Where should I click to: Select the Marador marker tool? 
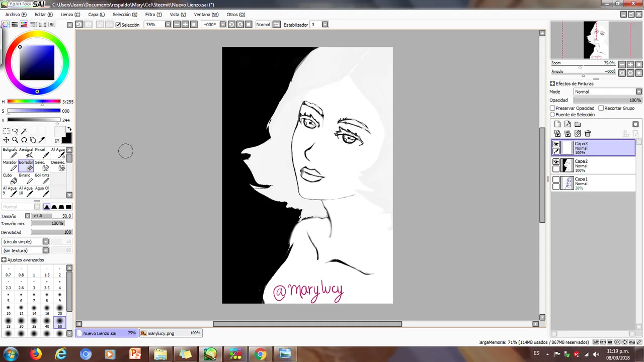coord(10,165)
